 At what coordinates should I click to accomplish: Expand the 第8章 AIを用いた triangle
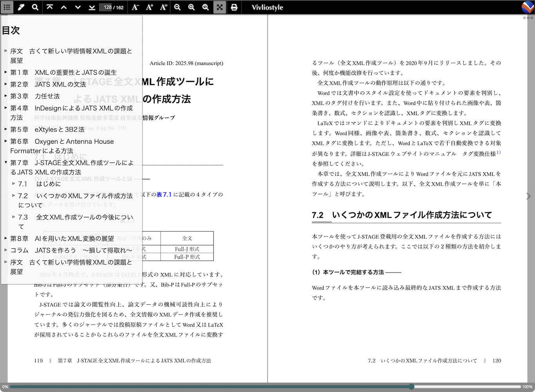tap(5, 238)
